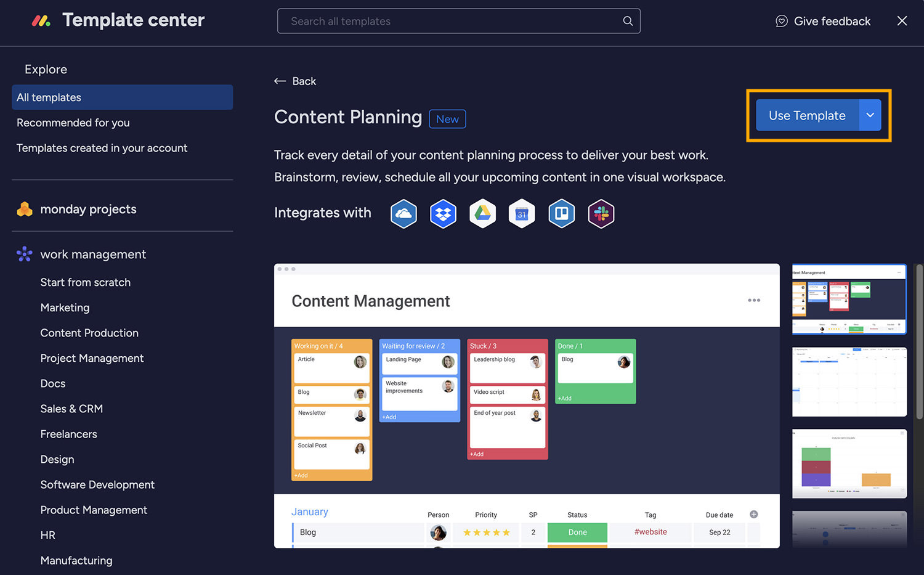Click the avatar on the Social Post card

(x=360, y=448)
